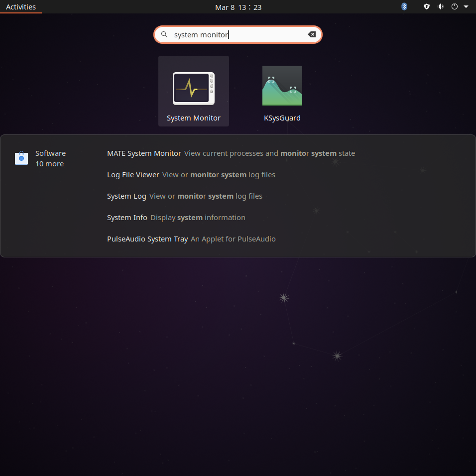The width and height of the screenshot is (476, 476).
Task: Open the Bluetooth indicator in top bar
Action: [x=404, y=6]
